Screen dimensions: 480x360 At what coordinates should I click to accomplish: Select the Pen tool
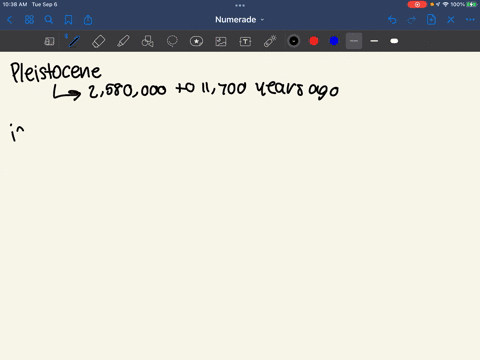tap(73, 41)
